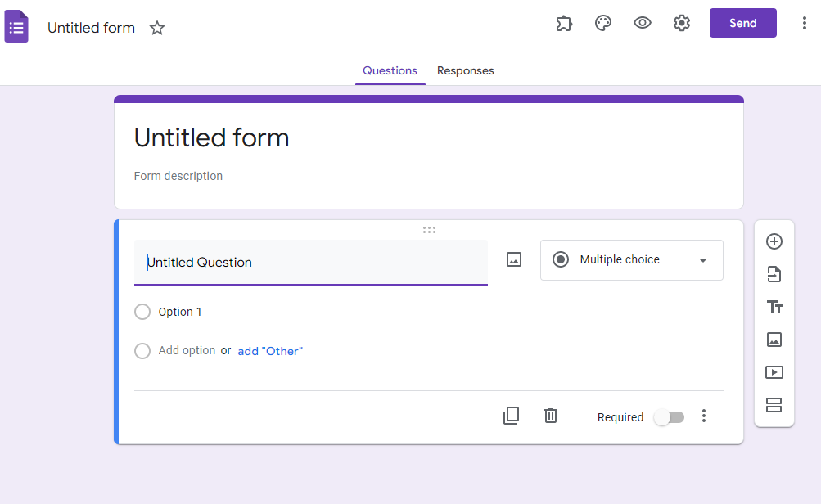Image resolution: width=821 pixels, height=504 pixels.
Task: Select the Option 1 radio button
Action: [142, 312]
